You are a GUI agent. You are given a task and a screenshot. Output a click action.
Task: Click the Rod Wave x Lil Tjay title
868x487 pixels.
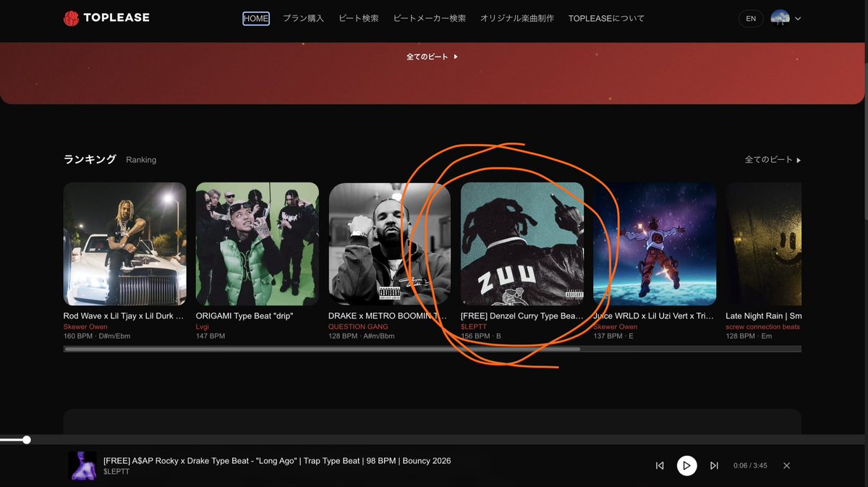pyautogui.click(x=124, y=316)
